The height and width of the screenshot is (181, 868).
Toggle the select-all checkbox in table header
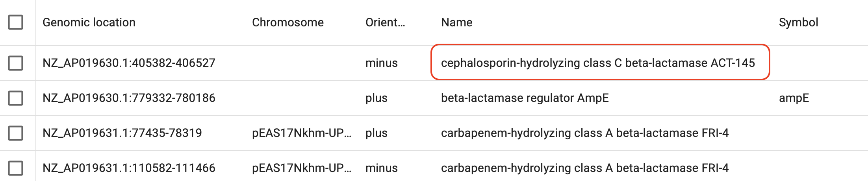(x=16, y=22)
